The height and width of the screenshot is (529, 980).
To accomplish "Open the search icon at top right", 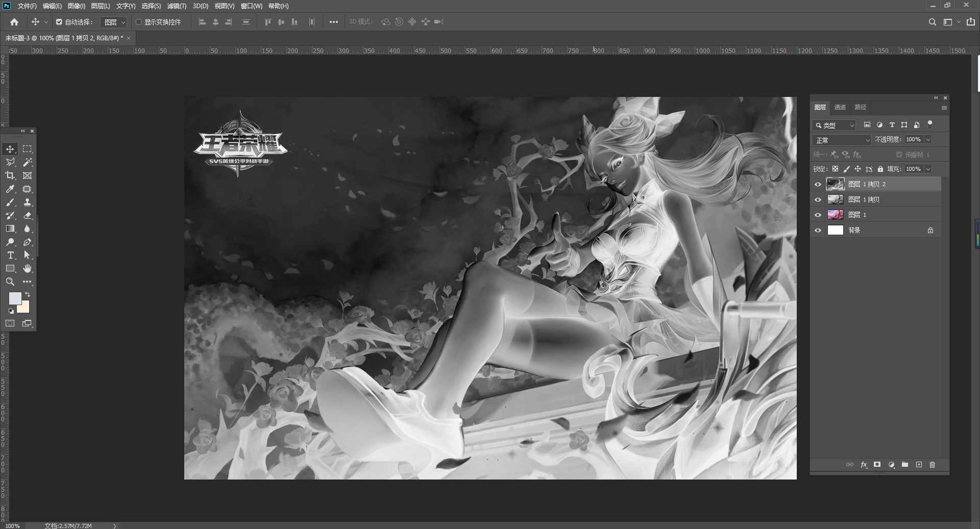I will coord(933,22).
